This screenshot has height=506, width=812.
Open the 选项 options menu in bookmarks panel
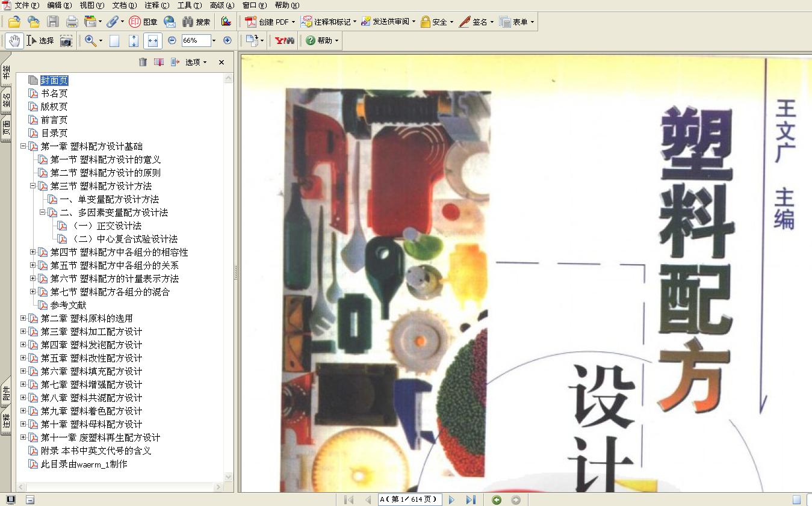point(196,62)
